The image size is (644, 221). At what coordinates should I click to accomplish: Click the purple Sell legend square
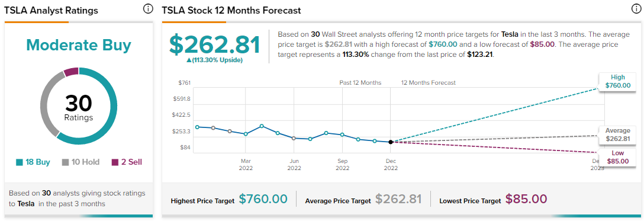tap(115, 162)
